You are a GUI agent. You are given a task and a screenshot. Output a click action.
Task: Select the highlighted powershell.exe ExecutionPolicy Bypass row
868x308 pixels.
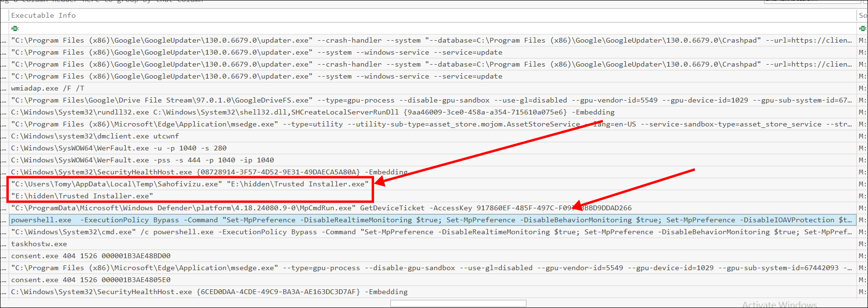click(x=433, y=220)
